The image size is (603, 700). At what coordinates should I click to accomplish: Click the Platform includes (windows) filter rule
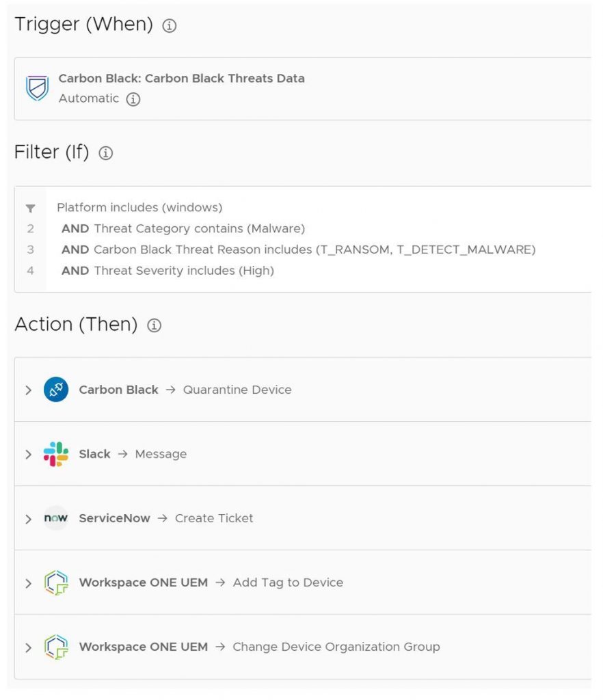139,208
